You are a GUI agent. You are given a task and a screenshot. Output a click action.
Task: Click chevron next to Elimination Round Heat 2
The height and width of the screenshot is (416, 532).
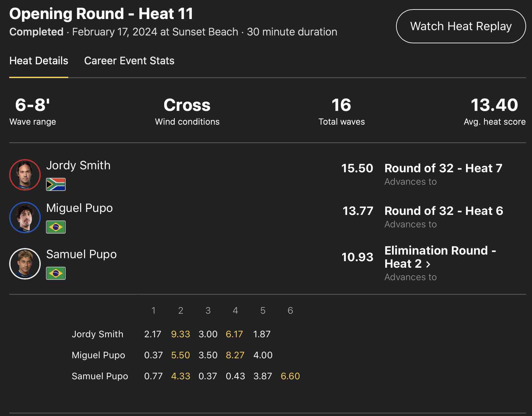point(428,264)
